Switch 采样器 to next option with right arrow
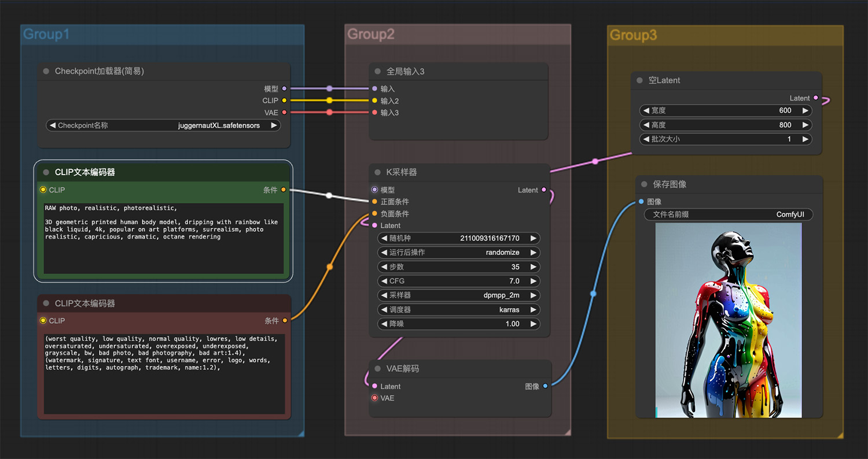 pyautogui.click(x=533, y=295)
